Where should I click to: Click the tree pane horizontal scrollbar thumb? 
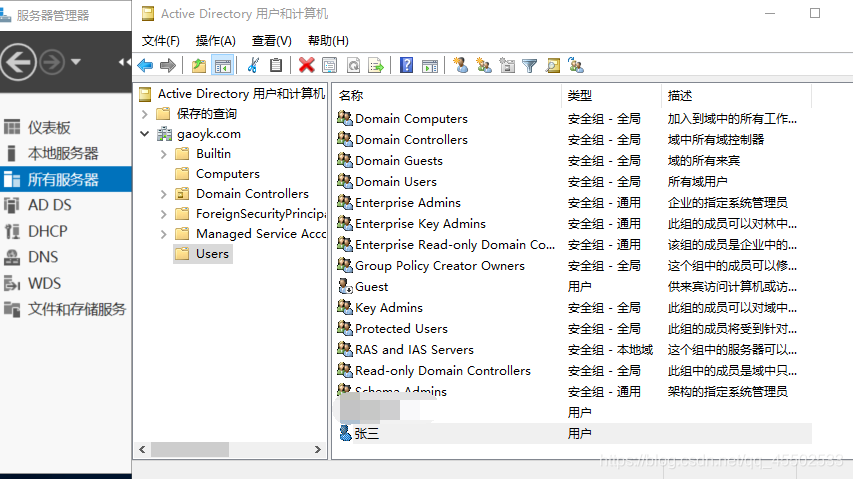(190, 450)
